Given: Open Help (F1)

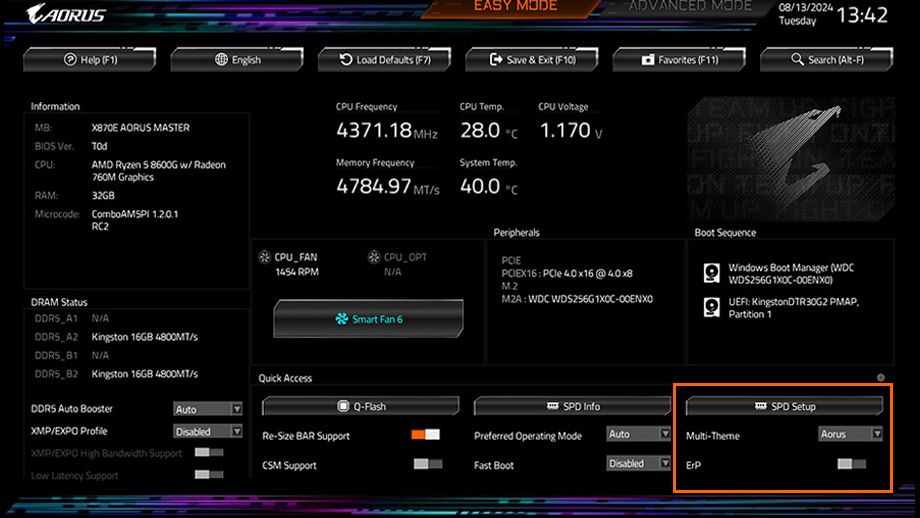Looking at the screenshot, I should [92, 60].
